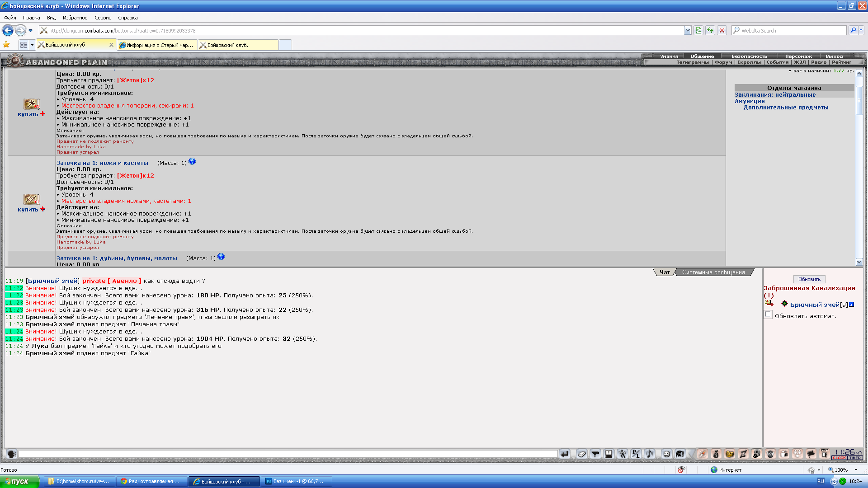Click info globe next to ножи и кастеты
The image size is (868, 488).
pyautogui.click(x=192, y=161)
